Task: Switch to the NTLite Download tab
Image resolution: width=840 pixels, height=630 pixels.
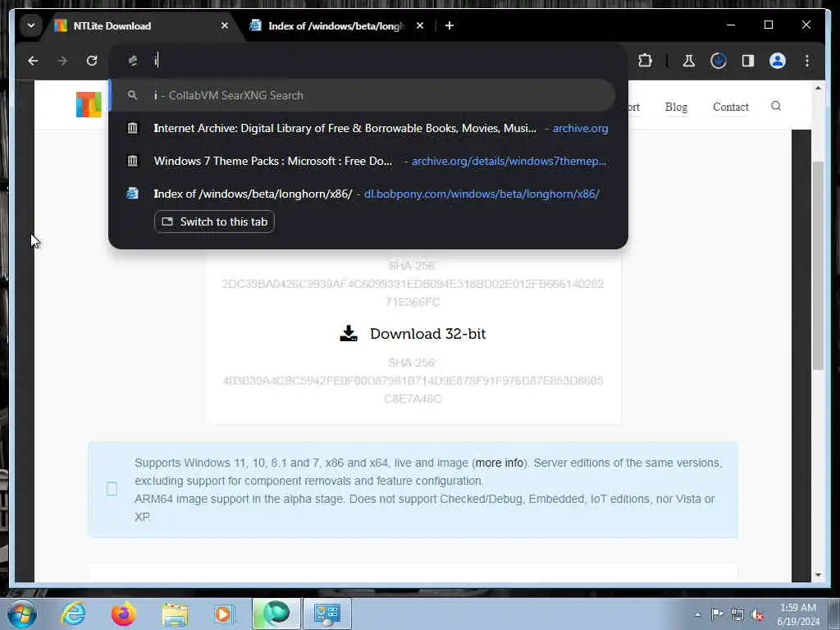Action: (139, 25)
